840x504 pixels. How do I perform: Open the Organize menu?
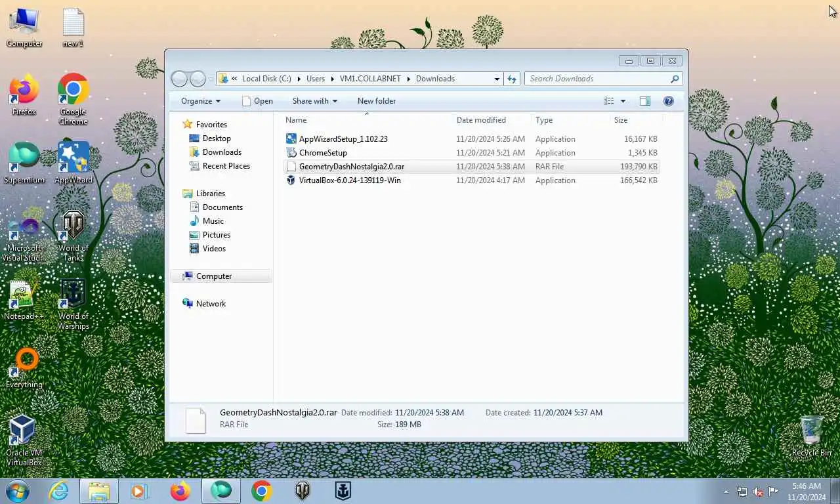pos(201,101)
